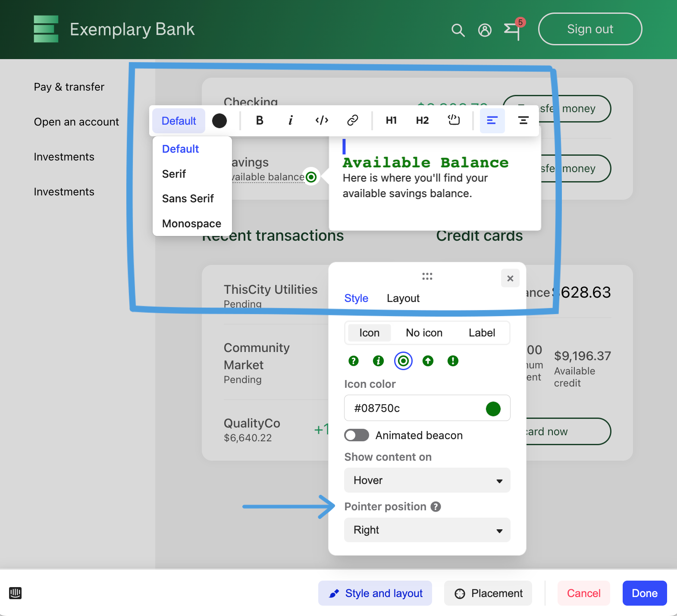The image size is (677, 616).
Task: Click the bold formatting icon
Action: (260, 121)
